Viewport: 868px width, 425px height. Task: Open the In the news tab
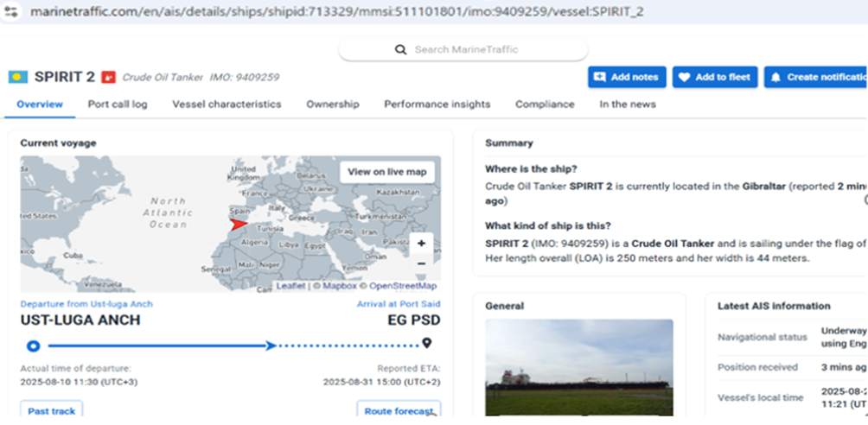pos(627,104)
